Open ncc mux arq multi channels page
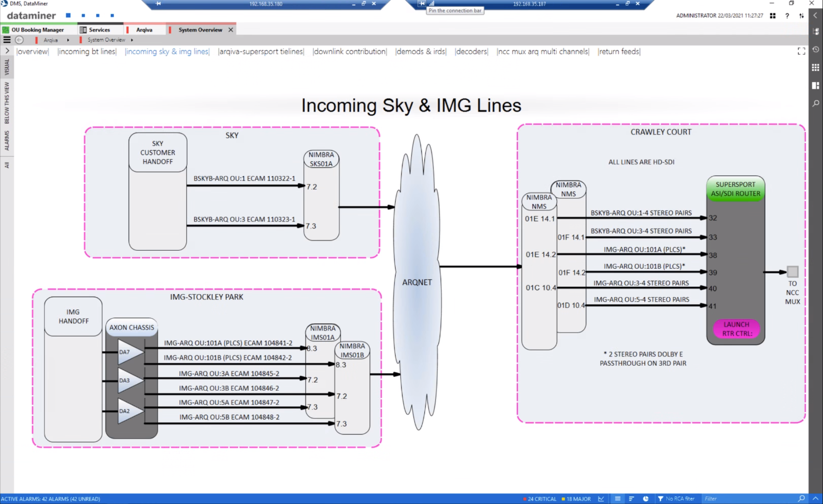Viewport: 823px width, 504px height. click(x=543, y=51)
